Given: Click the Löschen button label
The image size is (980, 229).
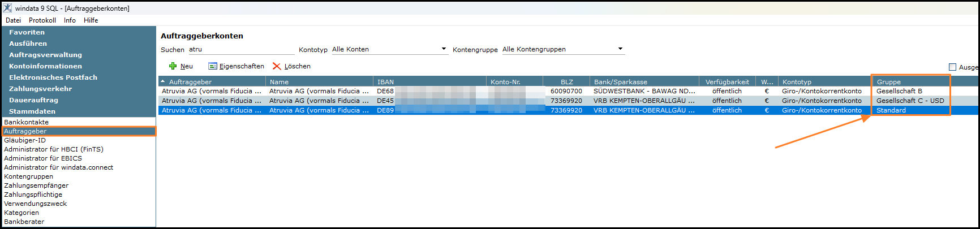Looking at the screenshot, I should click(298, 66).
